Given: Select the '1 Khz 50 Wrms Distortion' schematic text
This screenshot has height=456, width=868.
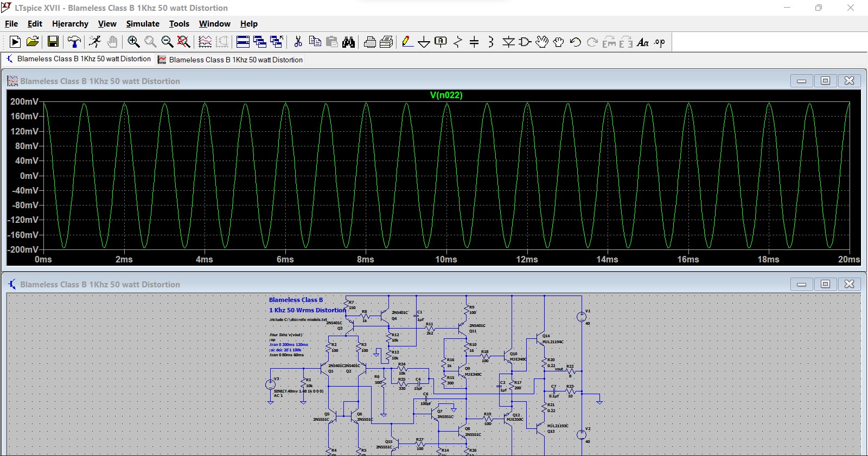Looking at the screenshot, I should coord(307,310).
